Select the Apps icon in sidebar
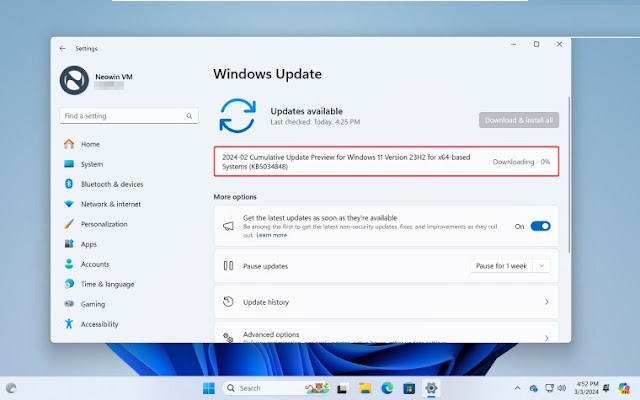The image size is (640, 400). [x=69, y=244]
